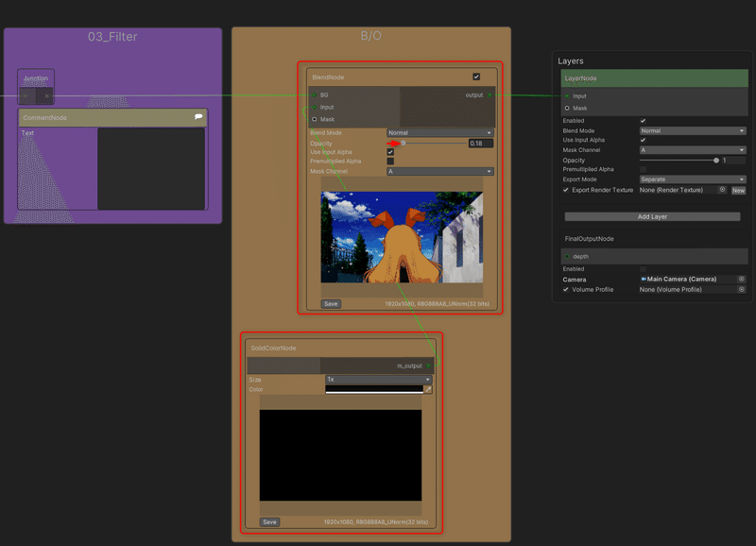
Task: Toggle LayerNode Premultiplied Alpha checkbox
Action: [643, 169]
